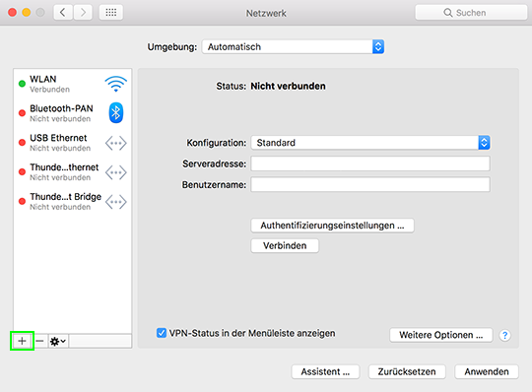This screenshot has height=392, width=532.
Task: Click the plus button to add service
Action: click(22, 341)
